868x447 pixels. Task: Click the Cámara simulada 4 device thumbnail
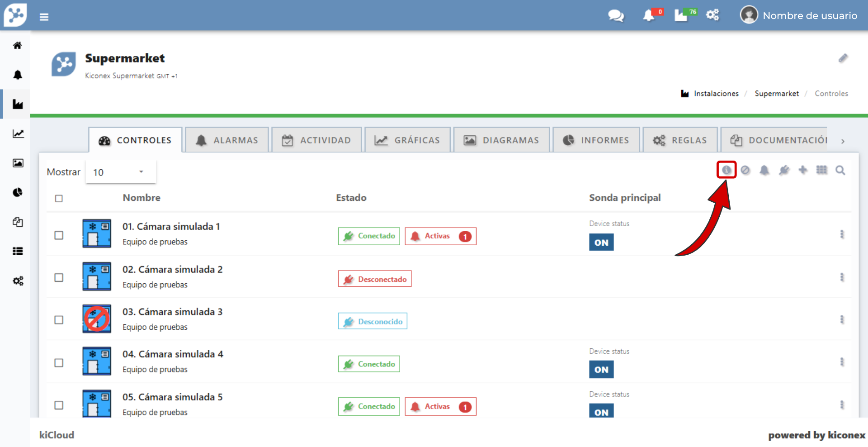pos(97,361)
